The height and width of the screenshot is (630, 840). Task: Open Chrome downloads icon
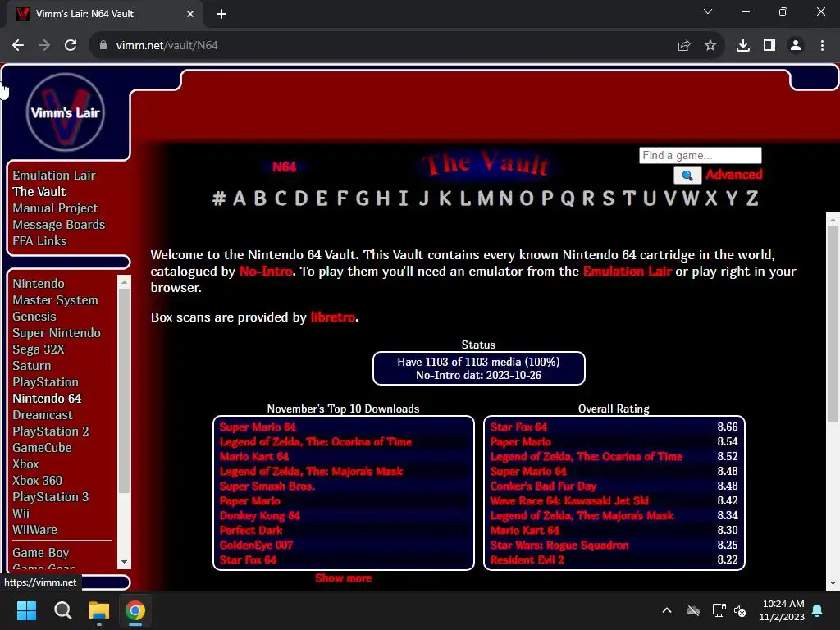(743, 46)
